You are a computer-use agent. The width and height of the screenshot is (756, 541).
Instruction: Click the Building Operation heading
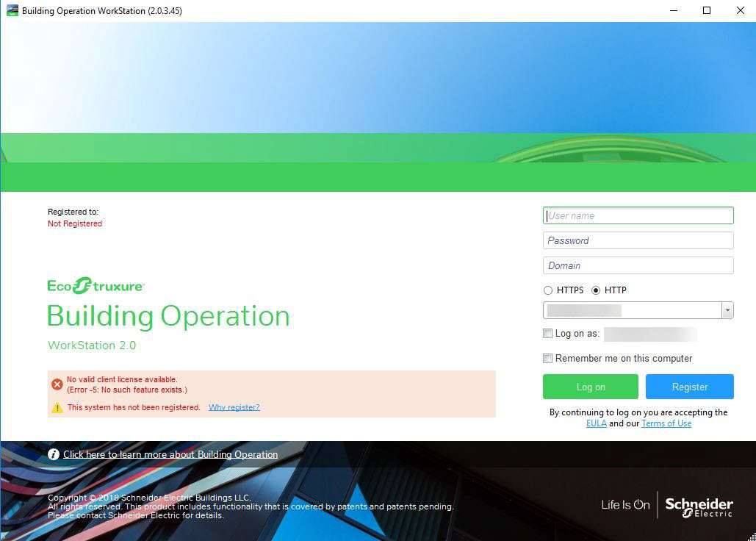pos(168,316)
